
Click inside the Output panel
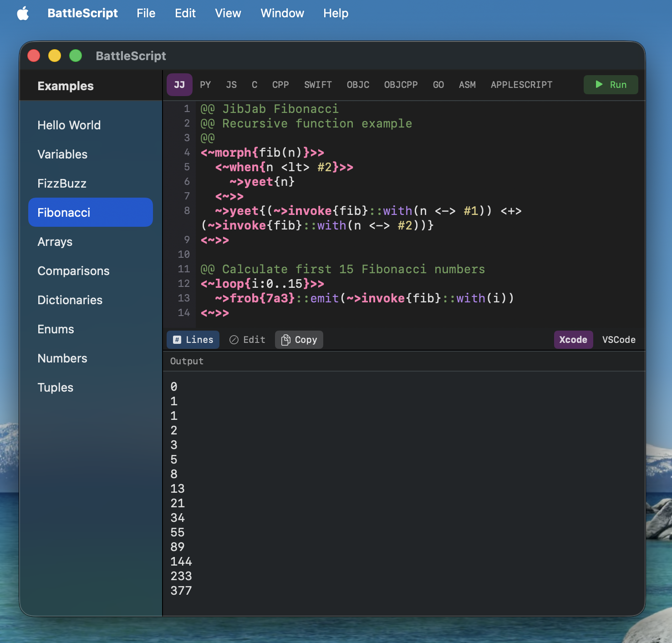tap(401, 478)
